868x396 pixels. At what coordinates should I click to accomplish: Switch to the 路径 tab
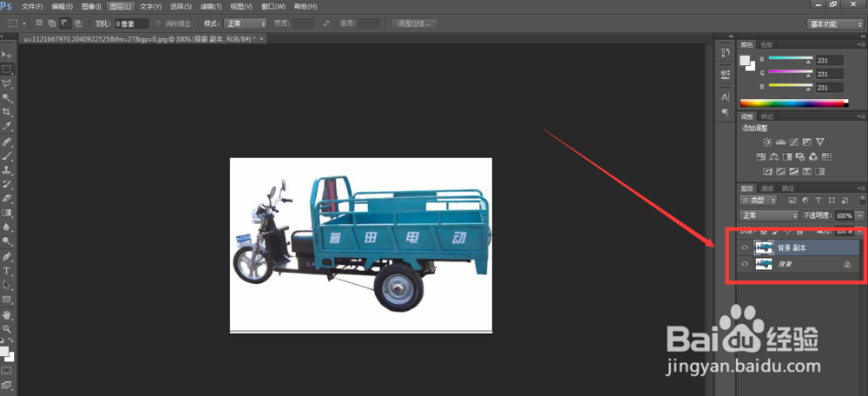[786, 188]
